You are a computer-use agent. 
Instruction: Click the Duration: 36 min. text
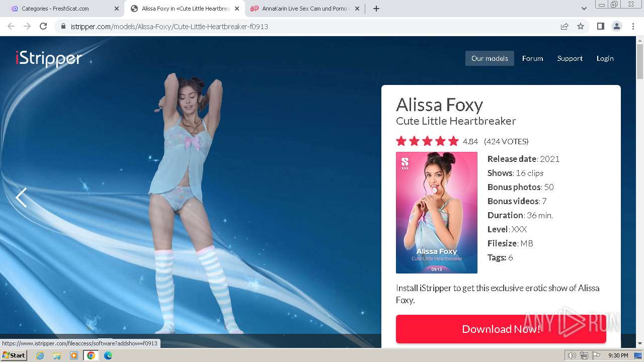(520, 215)
